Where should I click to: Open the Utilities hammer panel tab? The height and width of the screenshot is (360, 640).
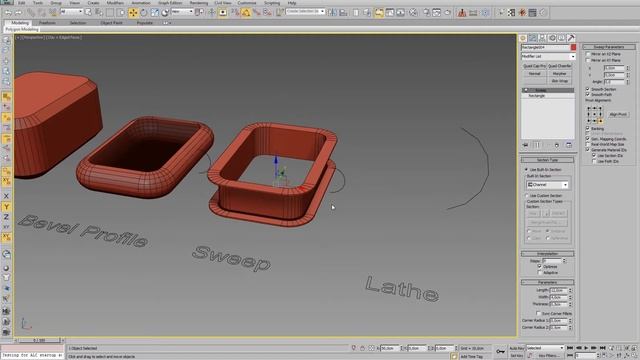(x=571, y=38)
